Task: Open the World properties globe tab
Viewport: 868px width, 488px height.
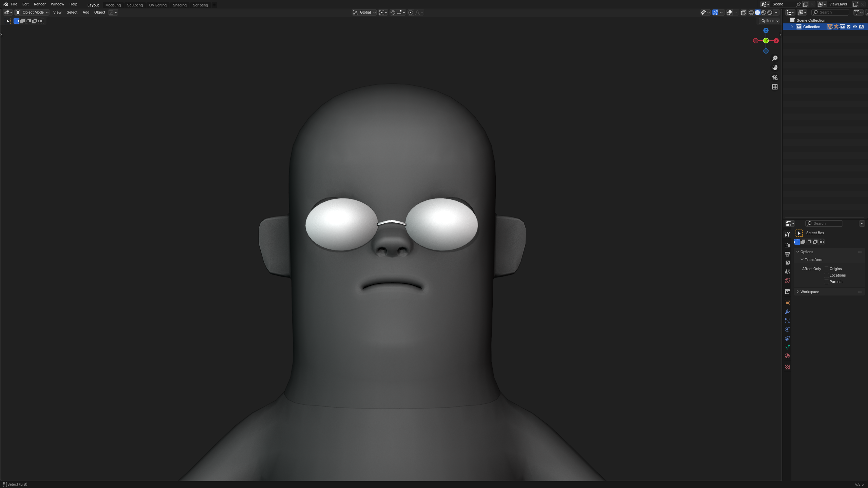Action: coord(787,281)
